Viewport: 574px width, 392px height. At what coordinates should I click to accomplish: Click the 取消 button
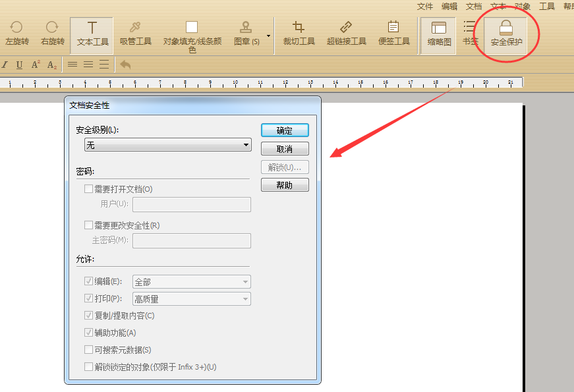click(285, 149)
